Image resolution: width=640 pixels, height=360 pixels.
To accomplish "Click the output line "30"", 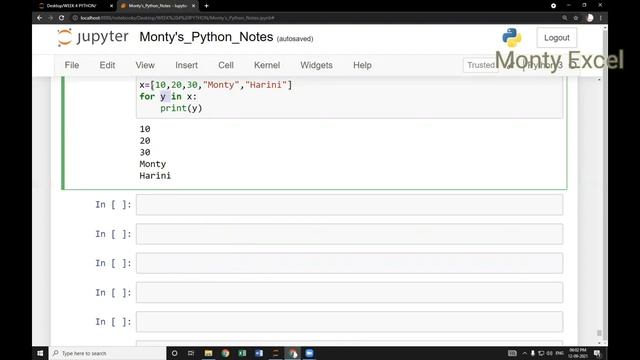I will pos(145,152).
